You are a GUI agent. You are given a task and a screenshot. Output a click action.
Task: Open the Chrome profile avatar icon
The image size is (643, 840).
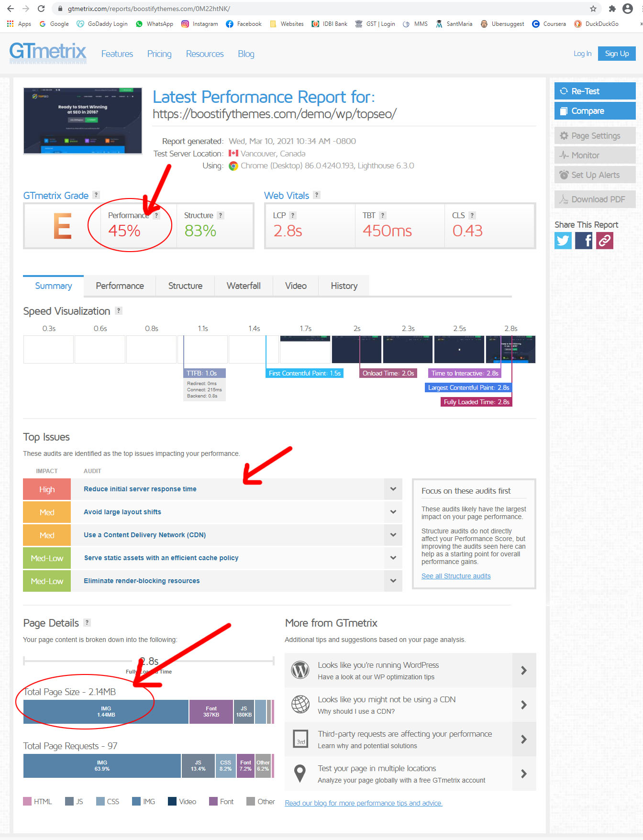coord(628,9)
